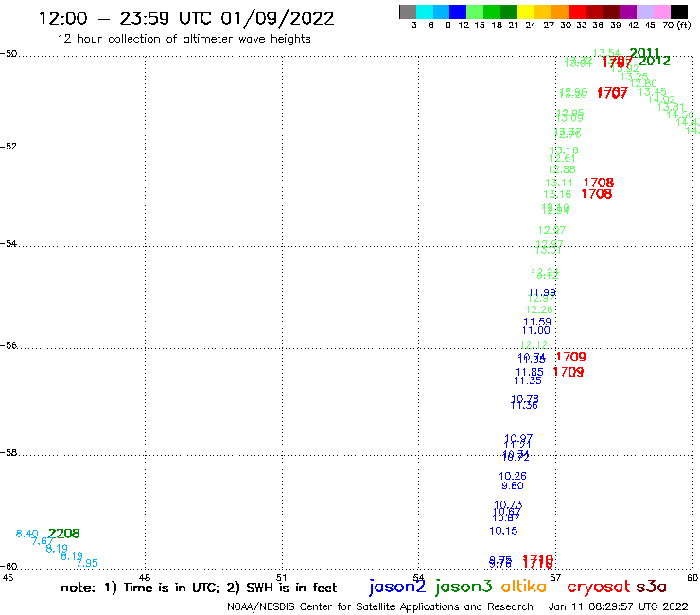Click the cyan swatch in the color scale

[425, 11]
